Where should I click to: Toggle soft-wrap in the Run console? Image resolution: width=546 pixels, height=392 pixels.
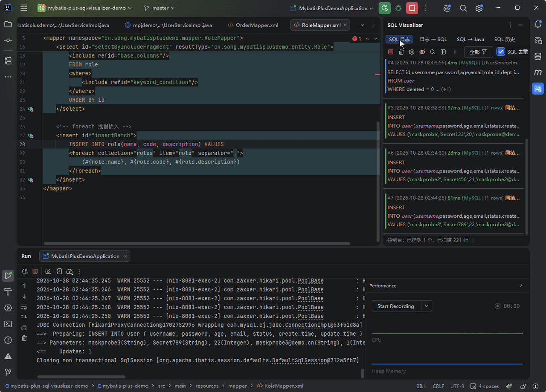coord(24,307)
